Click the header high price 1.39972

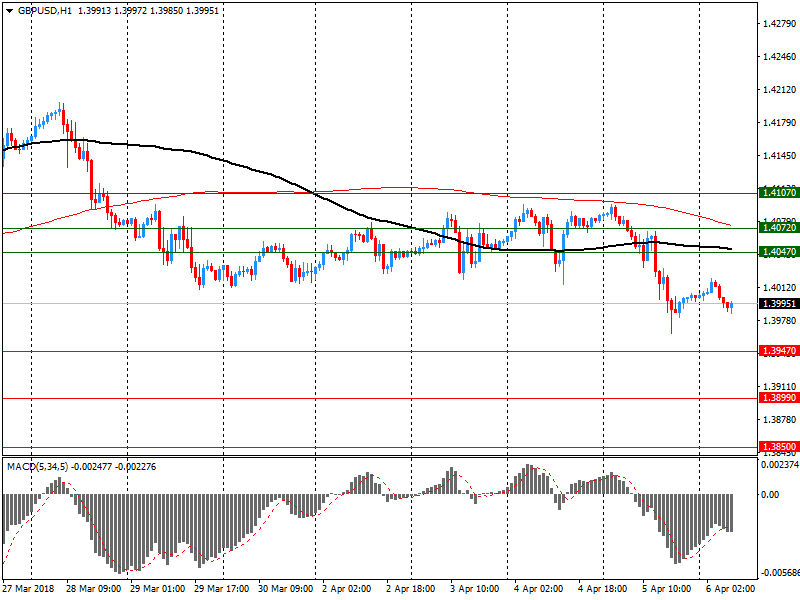click(x=131, y=10)
